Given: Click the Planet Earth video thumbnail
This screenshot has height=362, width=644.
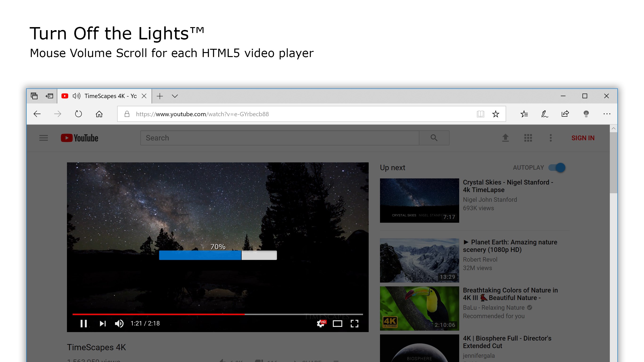Looking at the screenshot, I should pos(420,260).
